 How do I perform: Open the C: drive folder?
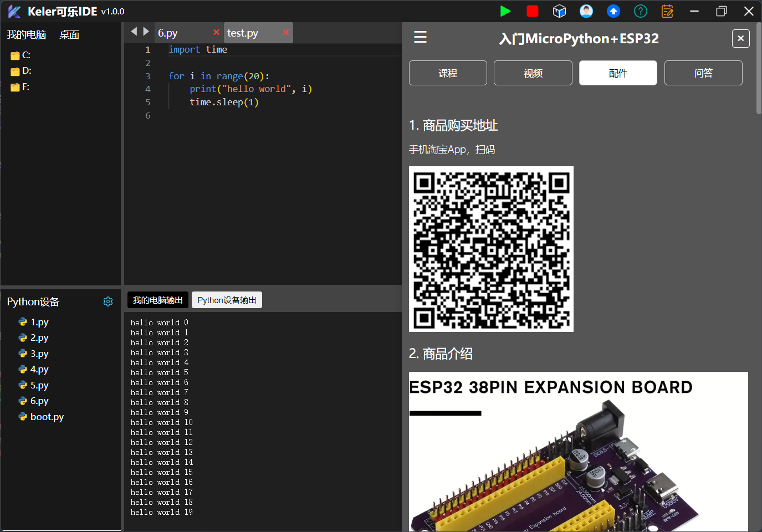pyautogui.click(x=21, y=55)
